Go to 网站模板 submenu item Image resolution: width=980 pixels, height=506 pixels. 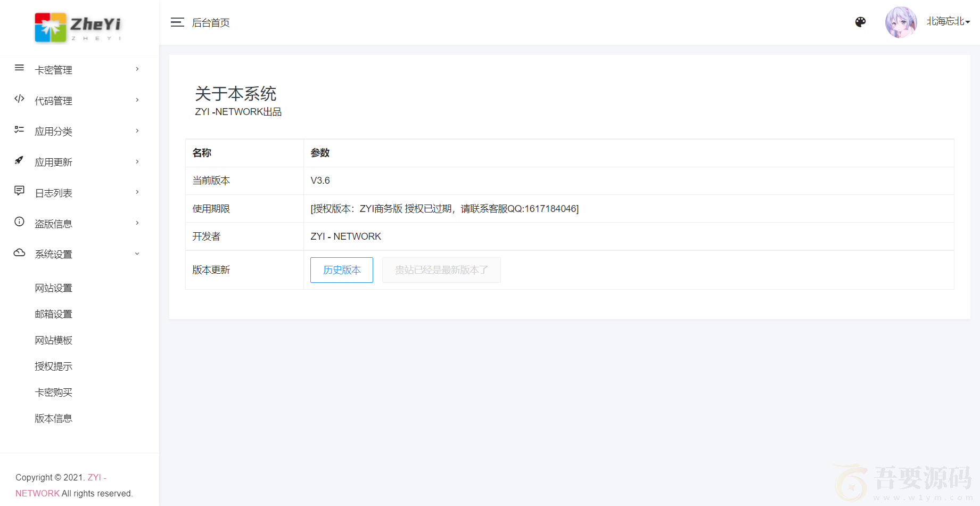[x=53, y=340]
